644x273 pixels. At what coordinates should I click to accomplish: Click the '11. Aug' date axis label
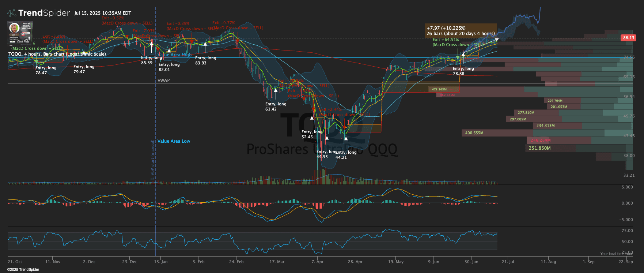(549, 262)
